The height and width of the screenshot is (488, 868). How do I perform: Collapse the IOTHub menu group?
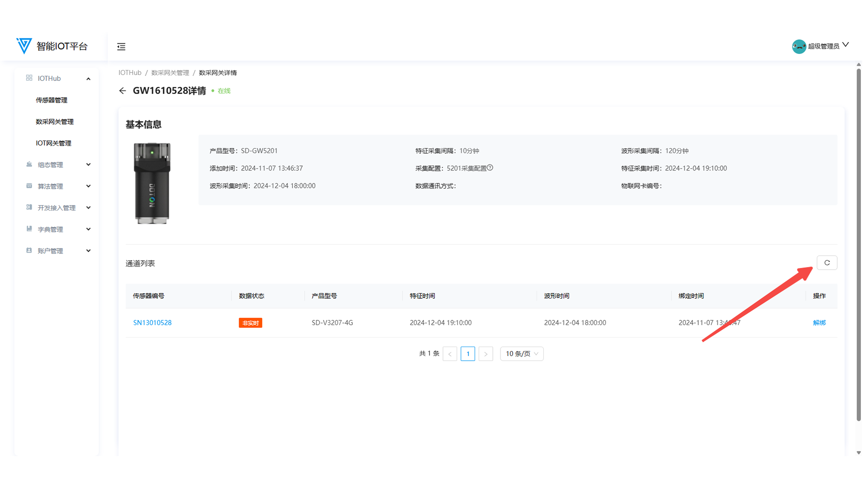point(89,79)
